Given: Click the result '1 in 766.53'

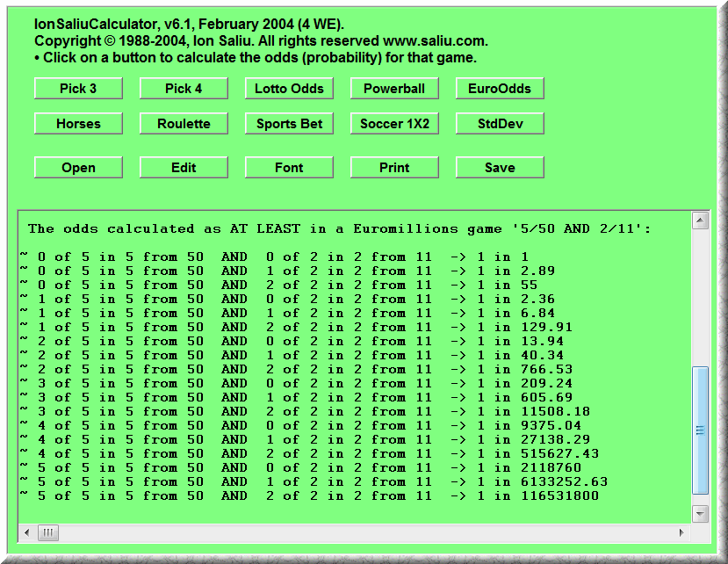Looking at the screenshot, I should [x=525, y=369].
